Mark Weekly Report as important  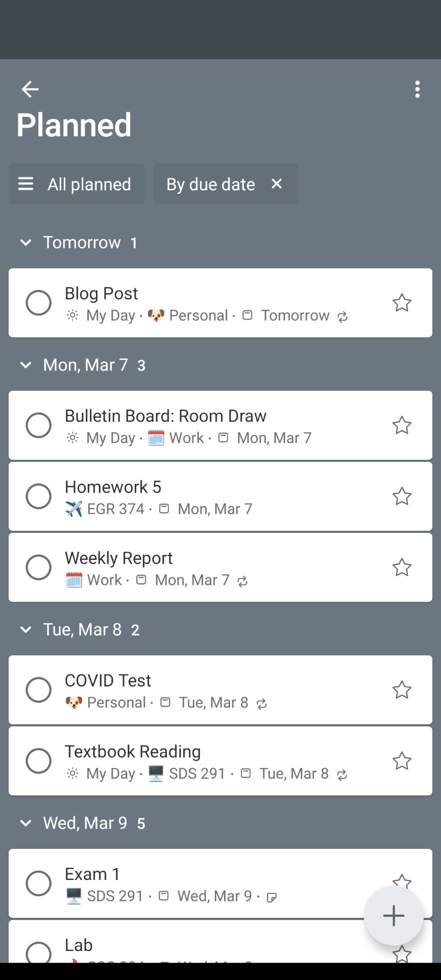click(x=402, y=567)
